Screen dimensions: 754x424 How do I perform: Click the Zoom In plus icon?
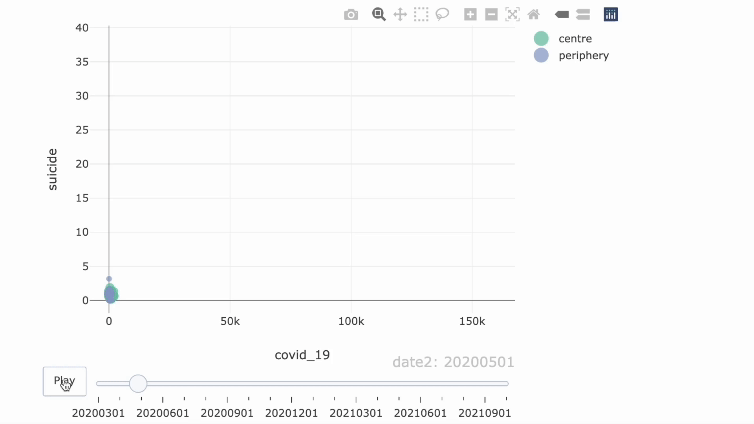click(470, 14)
